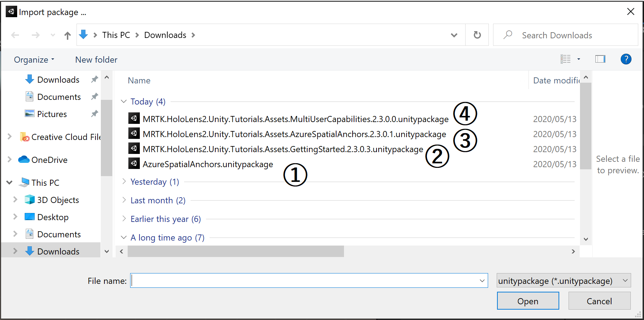Expand the Yesterday (1) group
The image size is (644, 320).
[124, 181]
